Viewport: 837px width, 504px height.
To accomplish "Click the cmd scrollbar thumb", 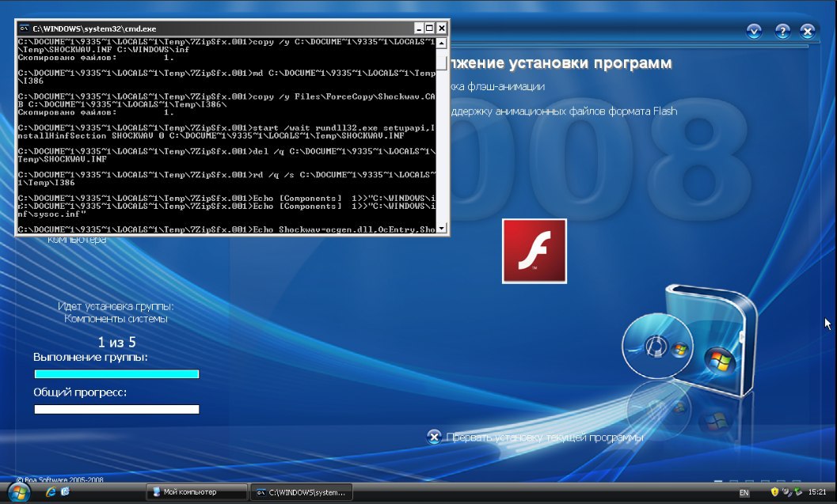I will pos(441,63).
